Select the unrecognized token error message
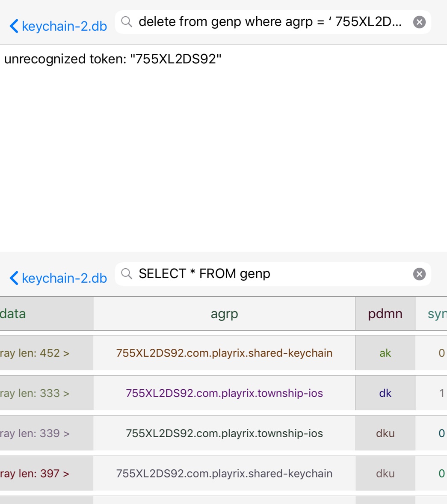Viewport: 447px width, 504px height. click(113, 59)
